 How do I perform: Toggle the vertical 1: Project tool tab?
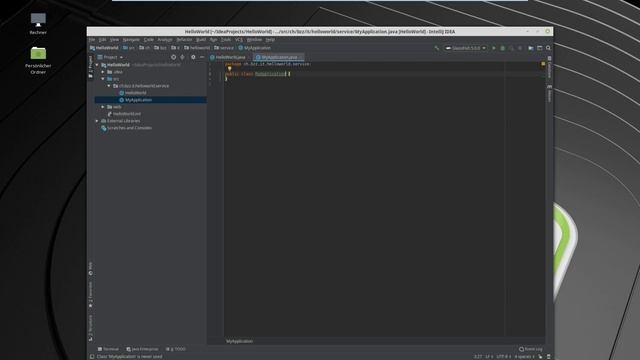[x=91, y=67]
